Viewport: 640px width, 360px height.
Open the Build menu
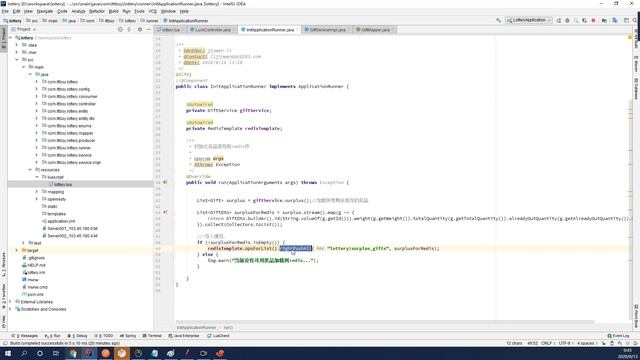point(113,11)
